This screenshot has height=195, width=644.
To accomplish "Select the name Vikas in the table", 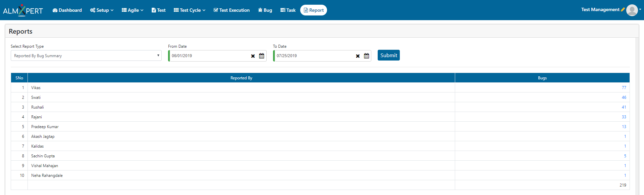I will [36, 88].
